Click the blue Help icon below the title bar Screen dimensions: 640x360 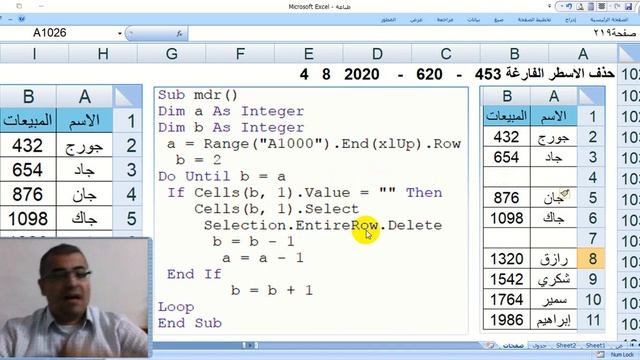[21, 19]
